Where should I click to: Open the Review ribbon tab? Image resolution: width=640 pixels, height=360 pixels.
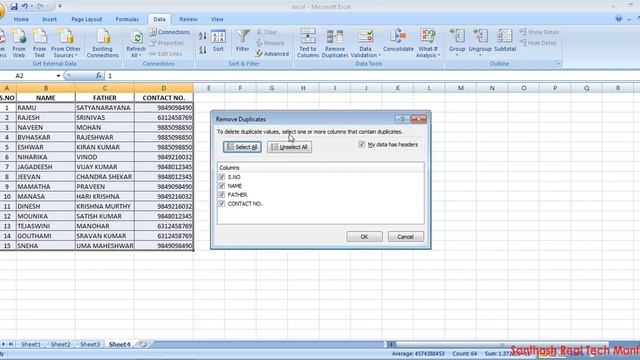pyautogui.click(x=188, y=19)
